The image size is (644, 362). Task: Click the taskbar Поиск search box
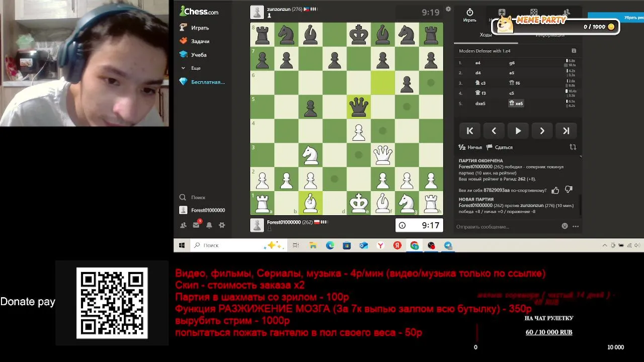click(238, 245)
